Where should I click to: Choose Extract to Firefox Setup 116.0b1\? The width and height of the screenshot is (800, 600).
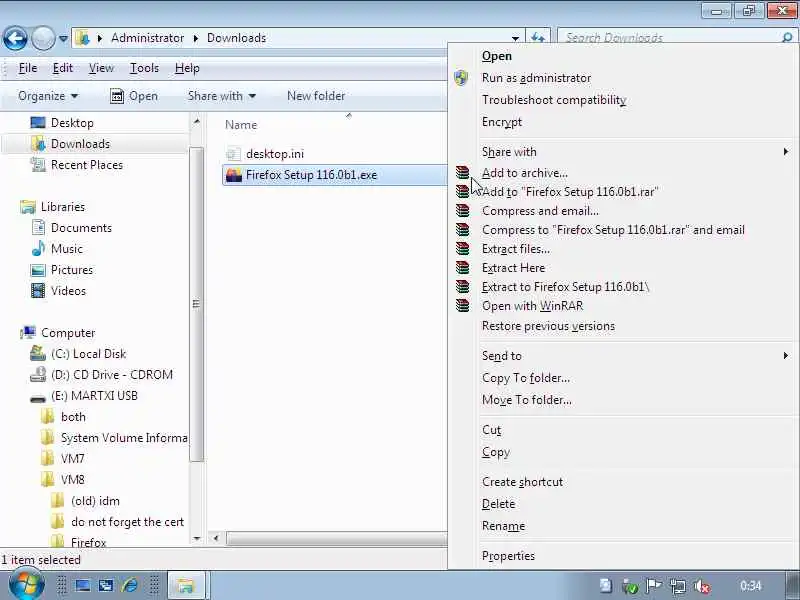point(565,287)
